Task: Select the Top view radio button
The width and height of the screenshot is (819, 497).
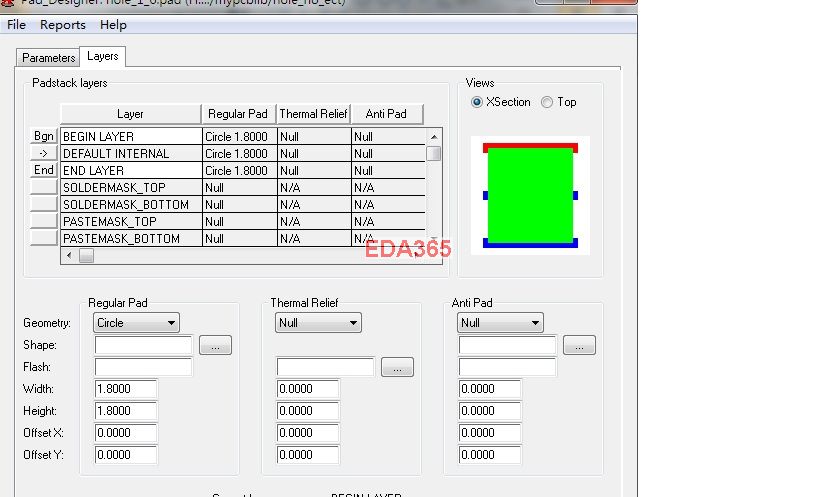Action: (546, 102)
